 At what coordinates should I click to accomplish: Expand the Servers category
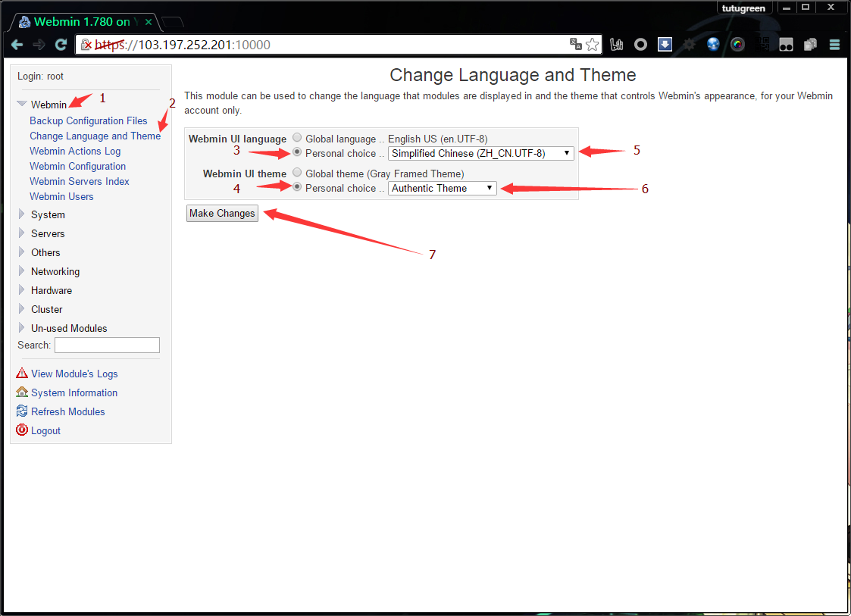coord(22,233)
